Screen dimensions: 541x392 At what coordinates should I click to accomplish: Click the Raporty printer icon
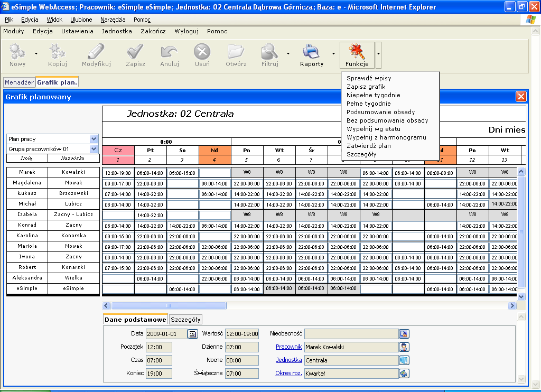point(312,51)
